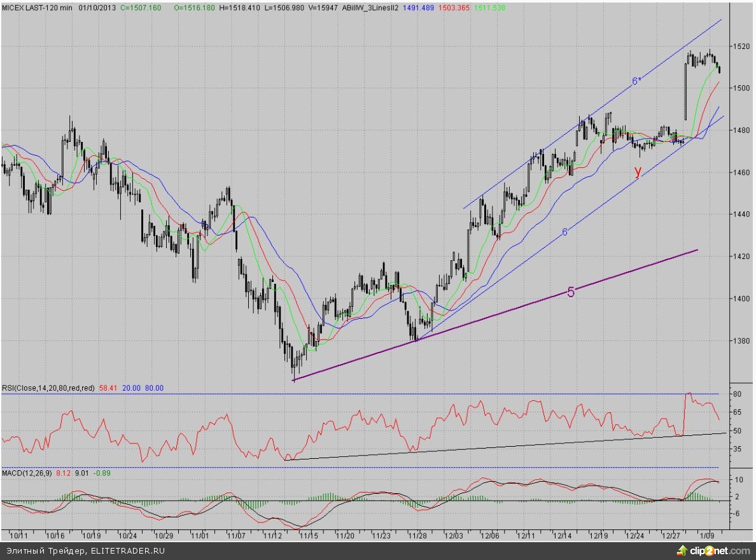Select the purple trendline label 5

(571, 293)
